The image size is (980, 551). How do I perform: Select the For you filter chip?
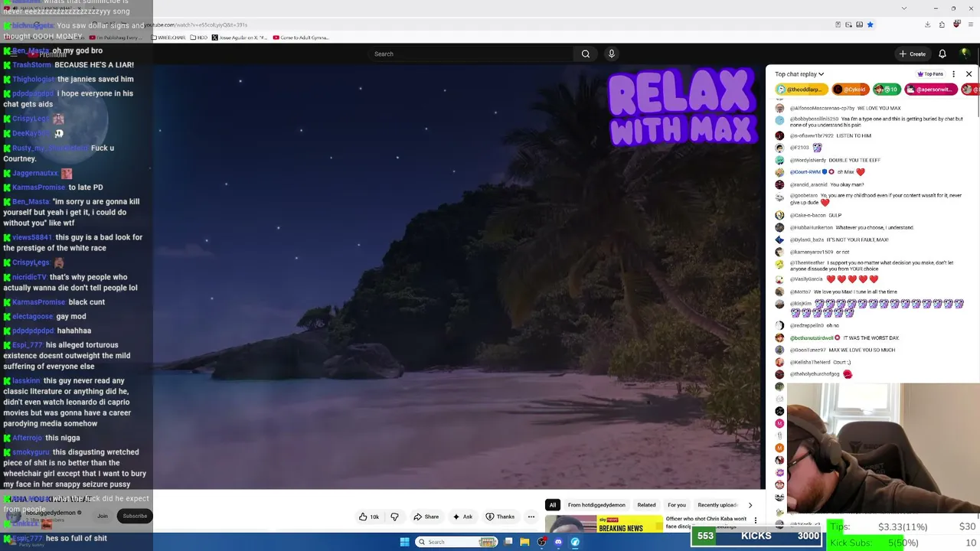coord(677,505)
